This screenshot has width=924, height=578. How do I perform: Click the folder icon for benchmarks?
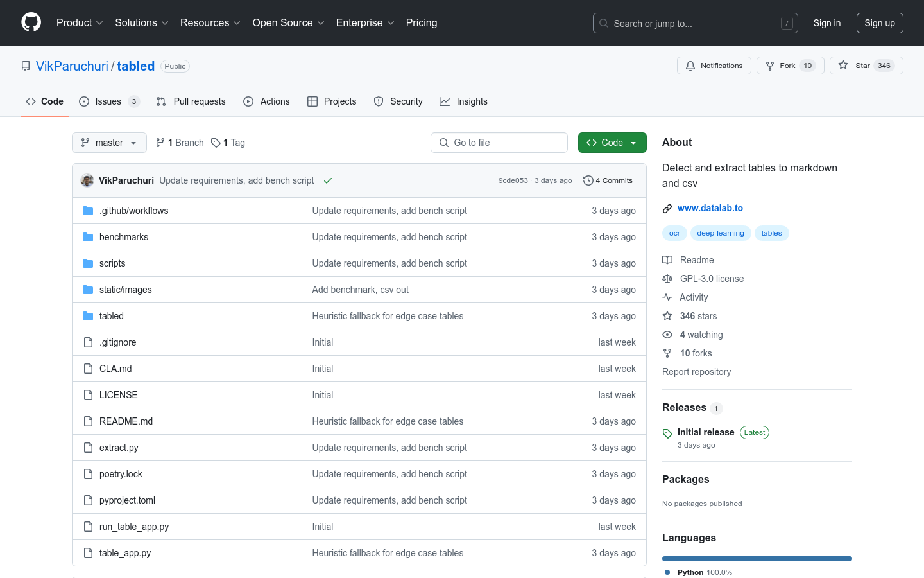(x=88, y=237)
